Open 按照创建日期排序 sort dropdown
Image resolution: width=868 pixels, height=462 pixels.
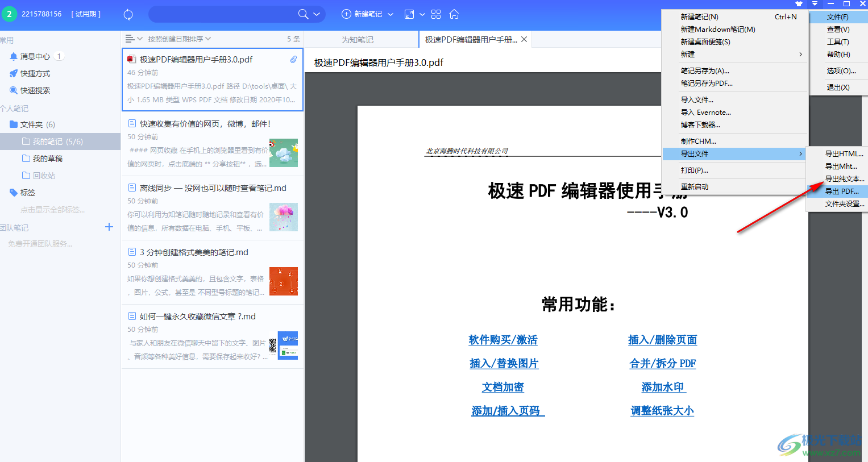(179, 39)
